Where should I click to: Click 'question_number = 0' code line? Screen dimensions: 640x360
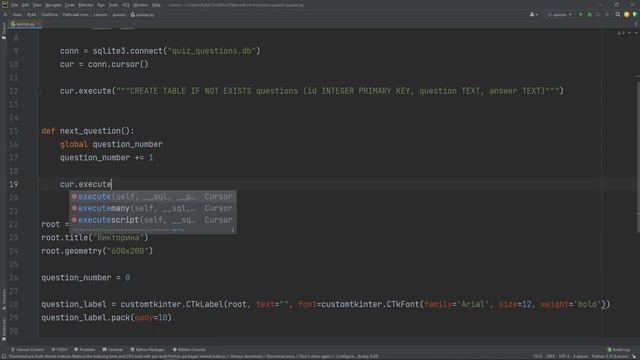coord(86,278)
